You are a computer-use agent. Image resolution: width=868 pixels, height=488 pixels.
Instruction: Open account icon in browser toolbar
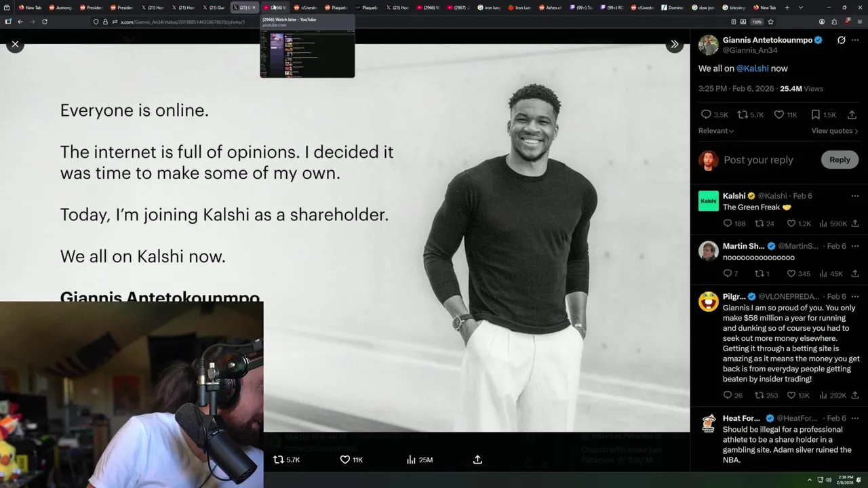tap(822, 22)
